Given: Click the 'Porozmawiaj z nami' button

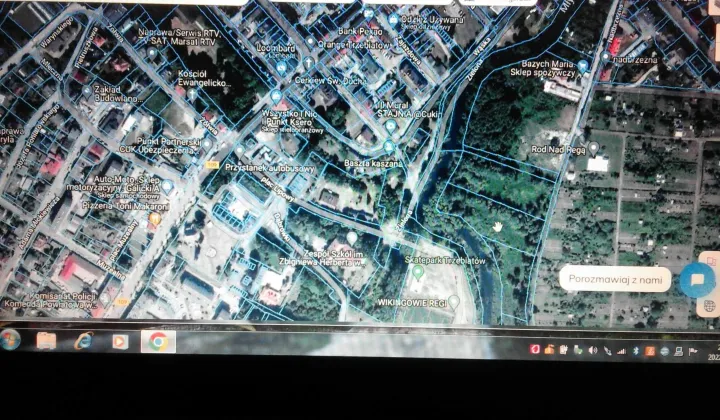Looking at the screenshot, I should coord(615,279).
